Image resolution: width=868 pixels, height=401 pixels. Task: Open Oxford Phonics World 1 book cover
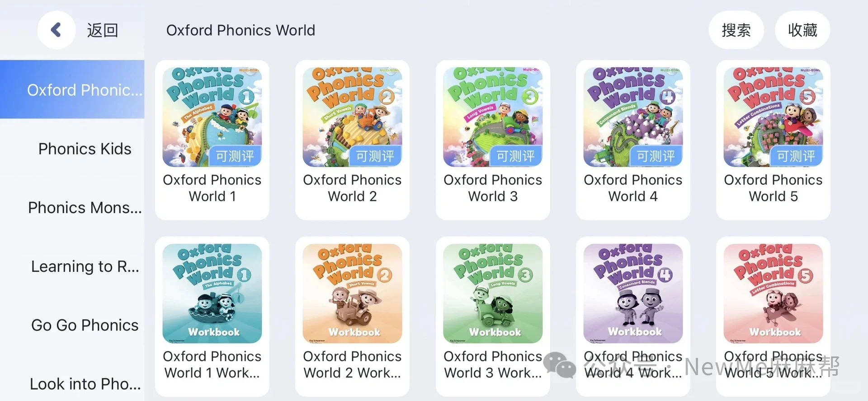(212, 117)
